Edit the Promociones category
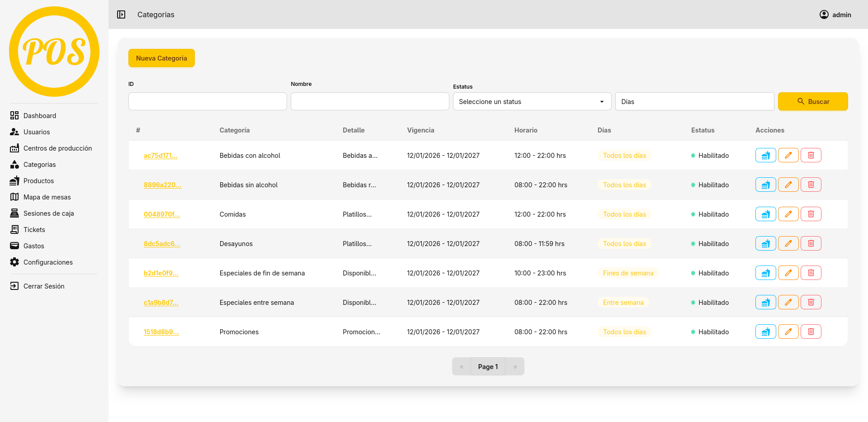Screen dimensions: 868x422 tap(788, 332)
